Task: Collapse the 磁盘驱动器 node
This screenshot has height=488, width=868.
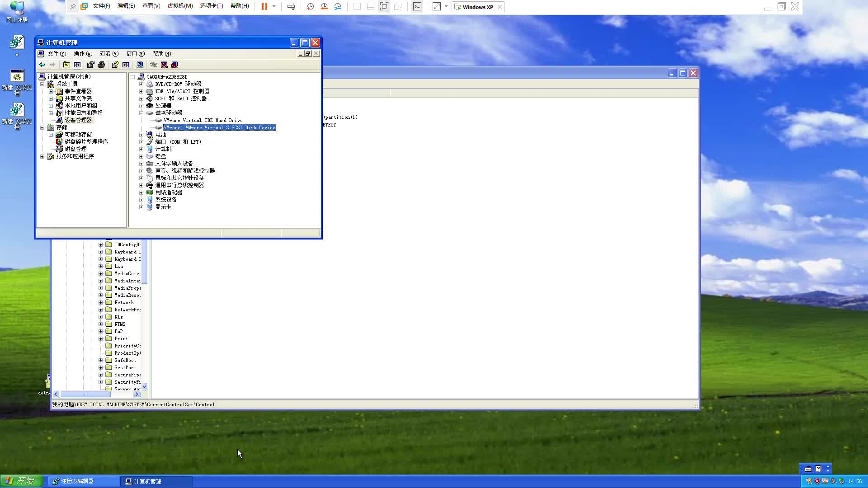Action: (x=141, y=113)
